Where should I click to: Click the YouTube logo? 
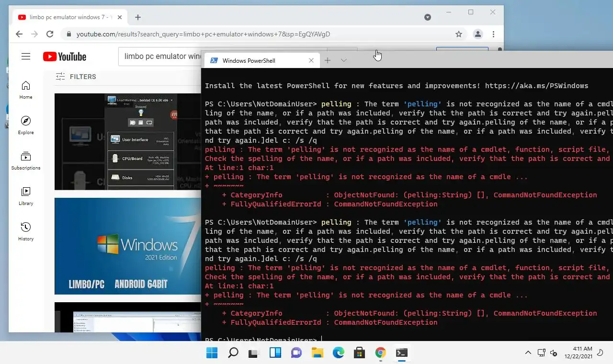(65, 57)
